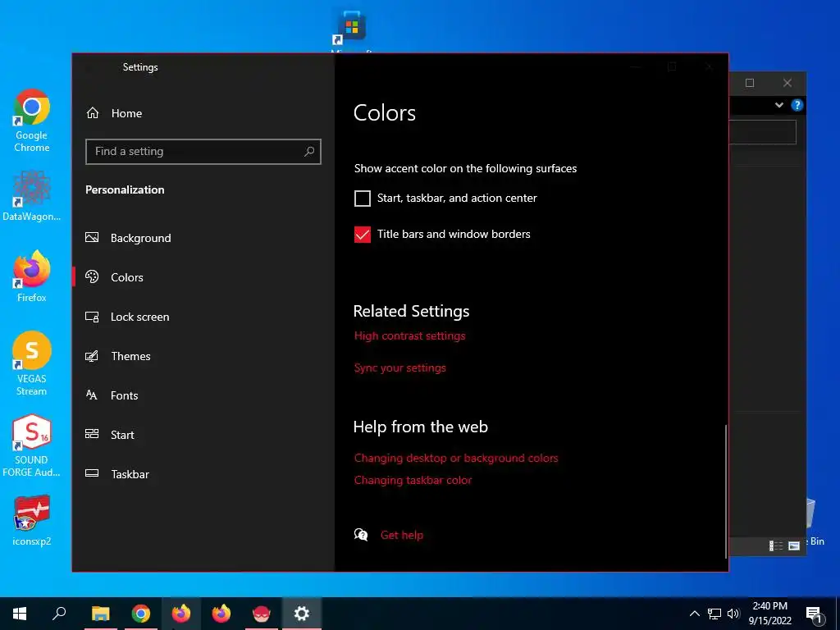
Task: Select SOUND FORGE Audio desktop icon
Action: pos(32,445)
